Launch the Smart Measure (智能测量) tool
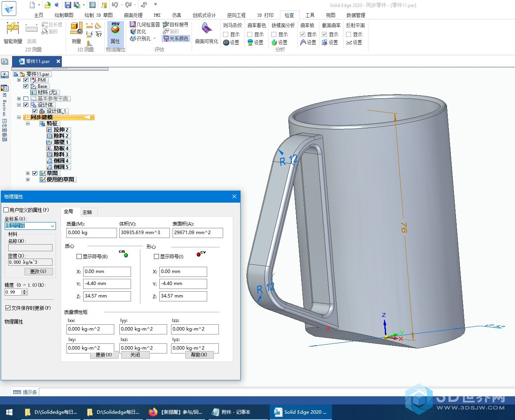This screenshot has width=515, height=420. (13, 33)
